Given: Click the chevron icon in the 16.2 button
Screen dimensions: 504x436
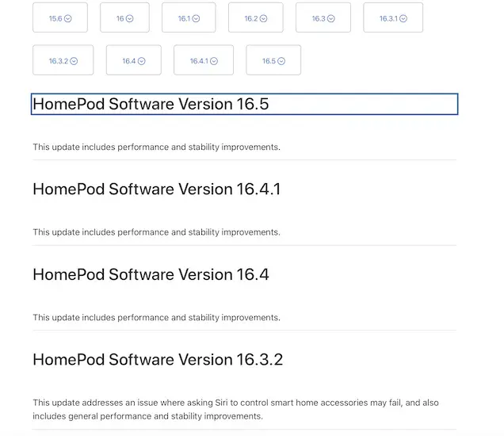Looking at the screenshot, I should point(262,18).
